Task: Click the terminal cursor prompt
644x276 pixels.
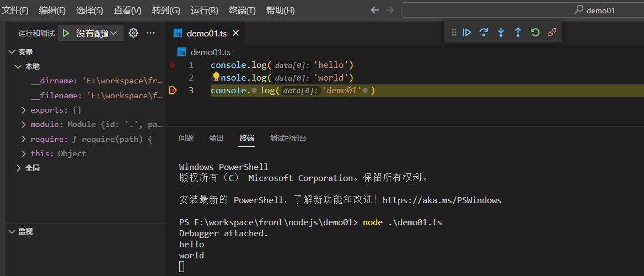Action: click(x=182, y=267)
